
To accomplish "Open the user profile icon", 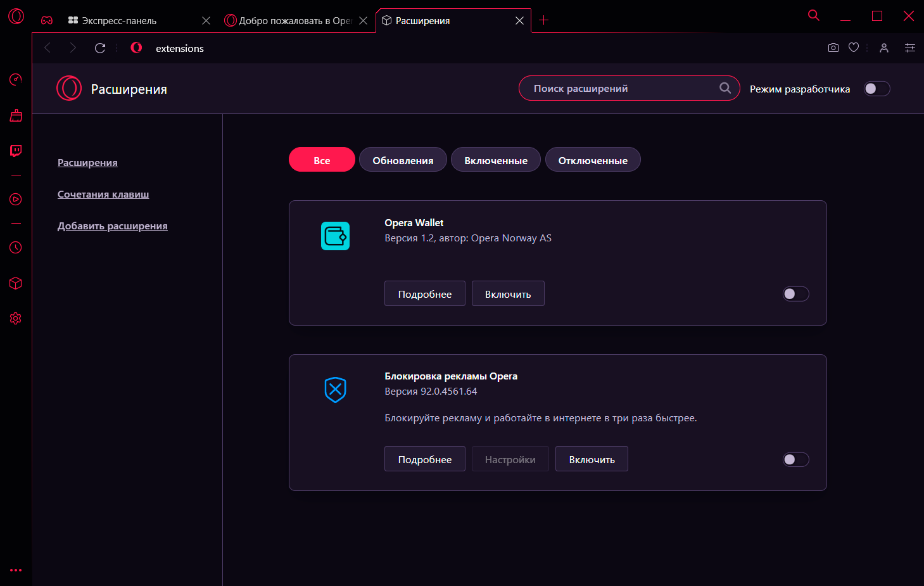I will (884, 48).
